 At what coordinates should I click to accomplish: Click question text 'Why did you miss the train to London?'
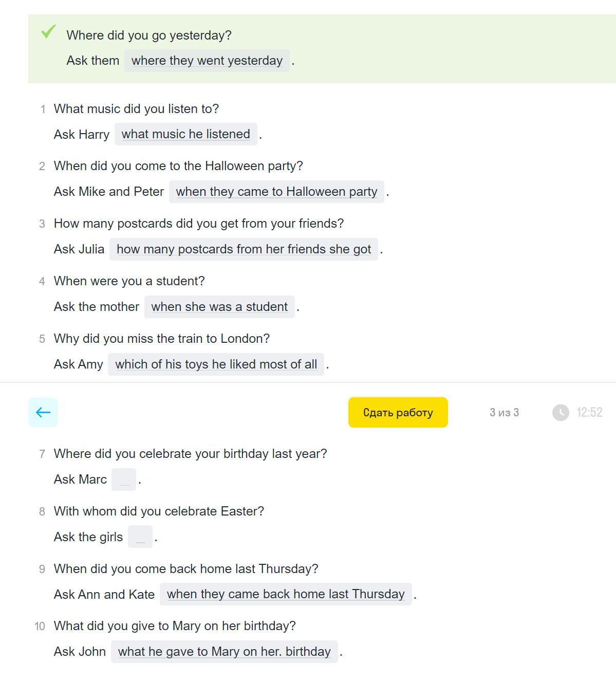[162, 339]
